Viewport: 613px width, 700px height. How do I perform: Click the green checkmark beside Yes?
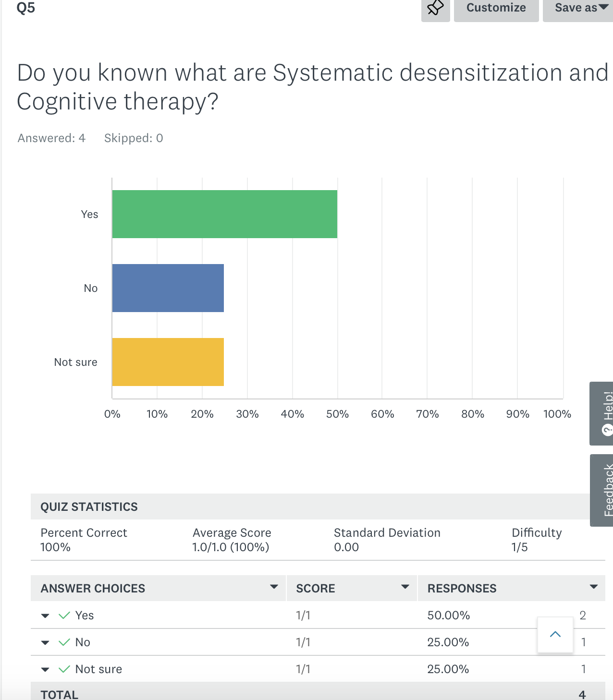tap(64, 616)
